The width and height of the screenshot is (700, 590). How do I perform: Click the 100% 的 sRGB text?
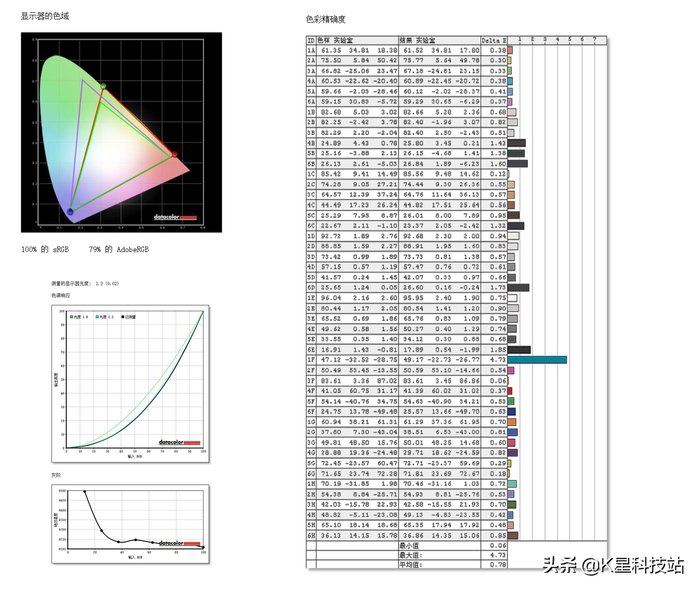pos(45,249)
